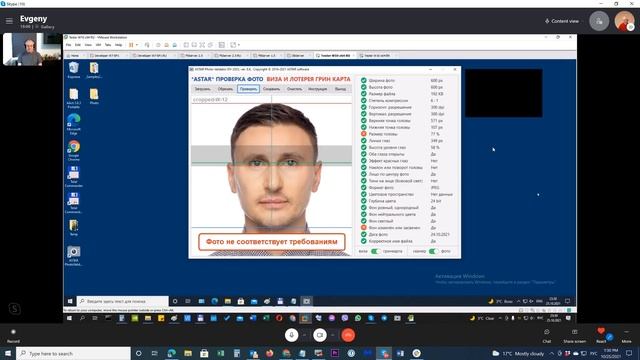Open the host Windows Start menu
640x360 pixels.
point(8,353)
